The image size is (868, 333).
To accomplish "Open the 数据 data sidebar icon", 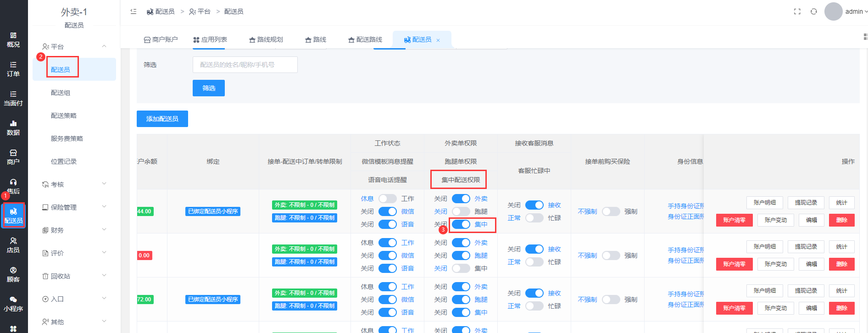I will (x=13, y=128).
